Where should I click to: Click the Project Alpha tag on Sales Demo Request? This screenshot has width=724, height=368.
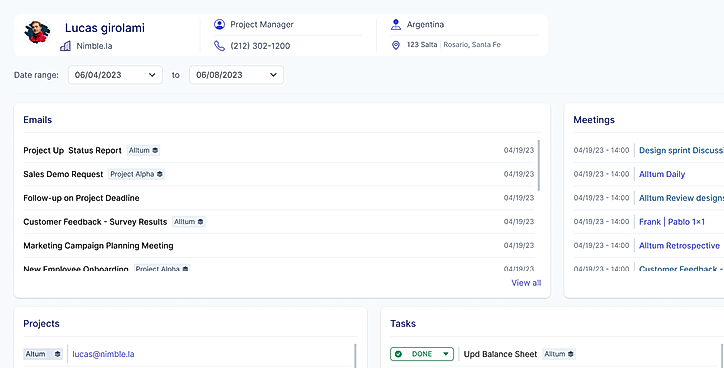(137, 174)
